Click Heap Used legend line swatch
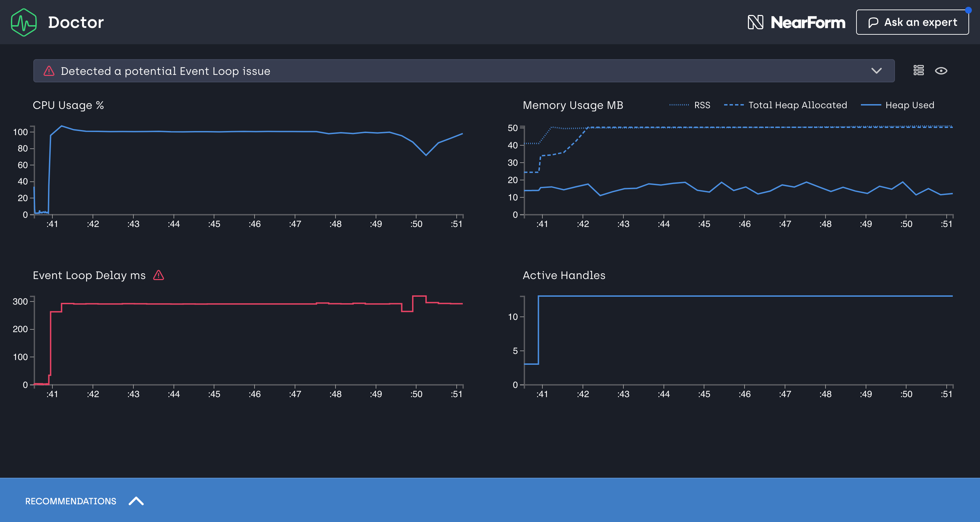Screen dimensions: 980x522 tap(870, 105)
